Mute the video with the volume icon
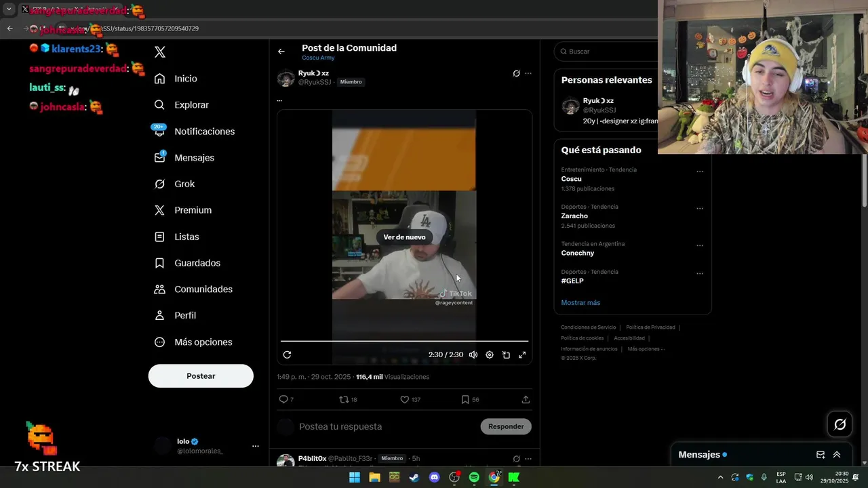Image resolution: width=868 pixels, height=488 pixels. point(473,354)
